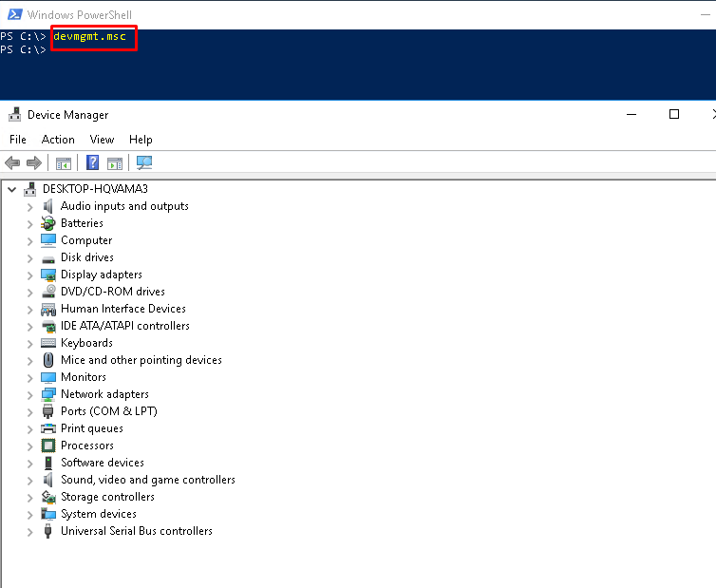Select the DESKTOP-HQVAMA3 root label
Image resolution: width=716 pixels, height=588 pixels.
[95, 189]
